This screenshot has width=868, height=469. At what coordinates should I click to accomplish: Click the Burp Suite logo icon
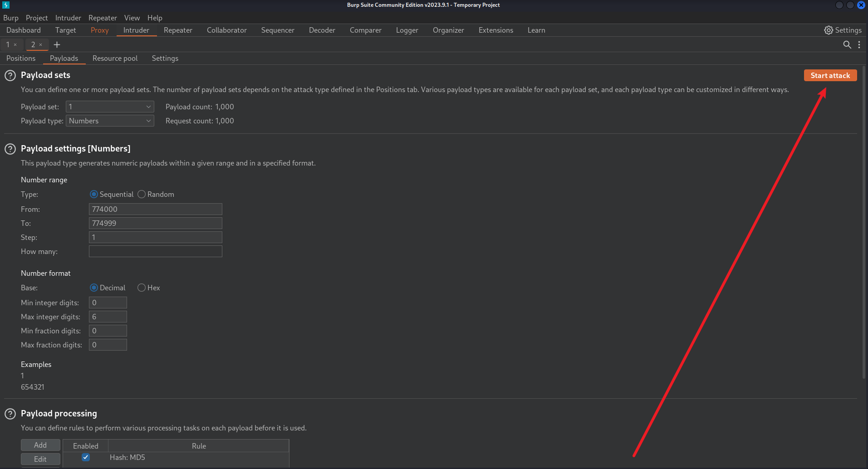tap(6, 5)
